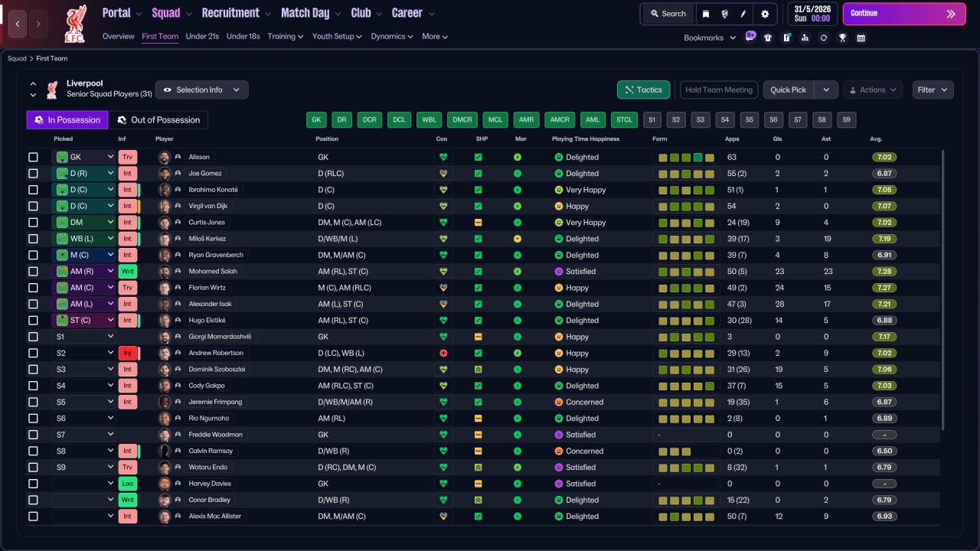Screen dimensions: 980x551
Task: Open the calendar schedule shortcut icon
Action: pos(861,37)
